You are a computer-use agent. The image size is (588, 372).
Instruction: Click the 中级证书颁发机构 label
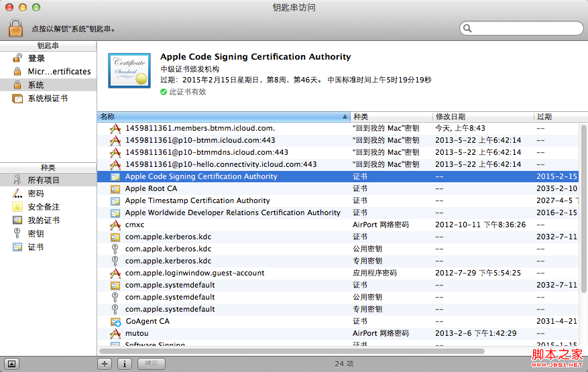click(190, 69)
